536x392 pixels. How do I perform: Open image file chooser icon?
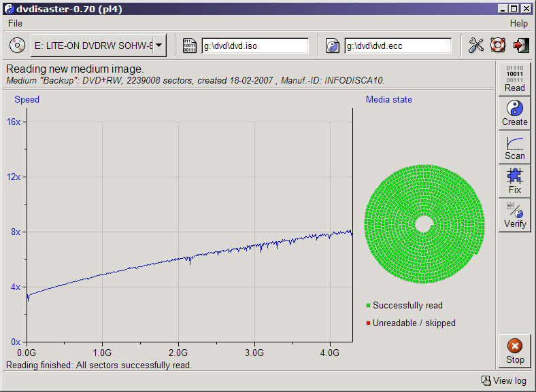pyautogui.click(x=189, y=46)
